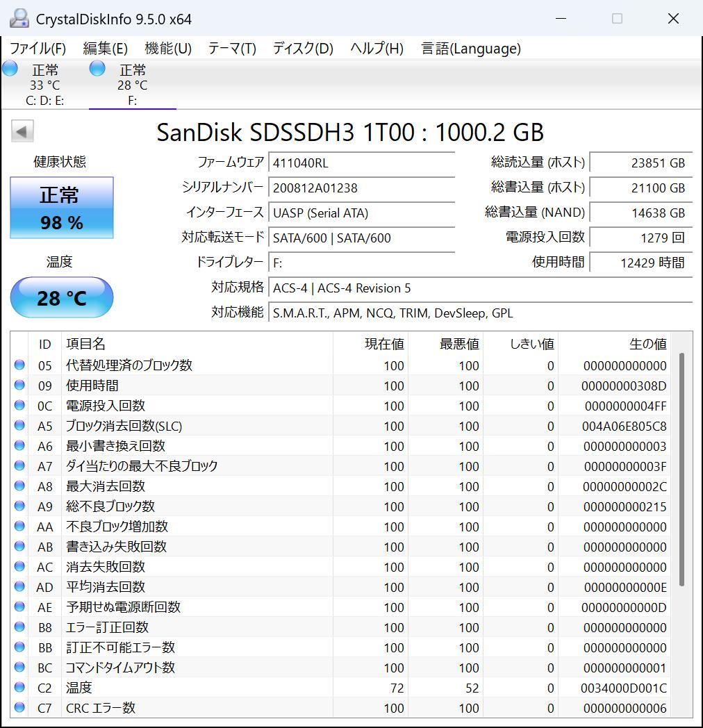The height and width of the screenshot is (728, 703).
Task: Click status dot for row C2 温度
Action: (19, 687)
